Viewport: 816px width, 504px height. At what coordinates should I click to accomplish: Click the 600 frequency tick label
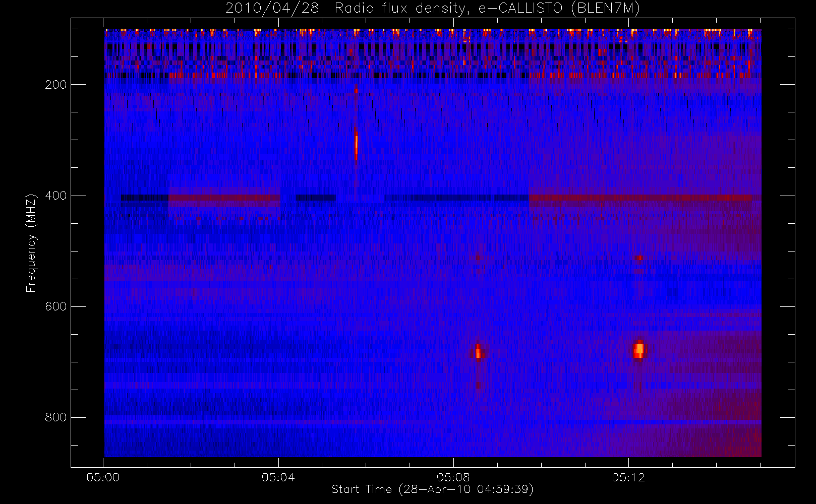tap(56, 306)
